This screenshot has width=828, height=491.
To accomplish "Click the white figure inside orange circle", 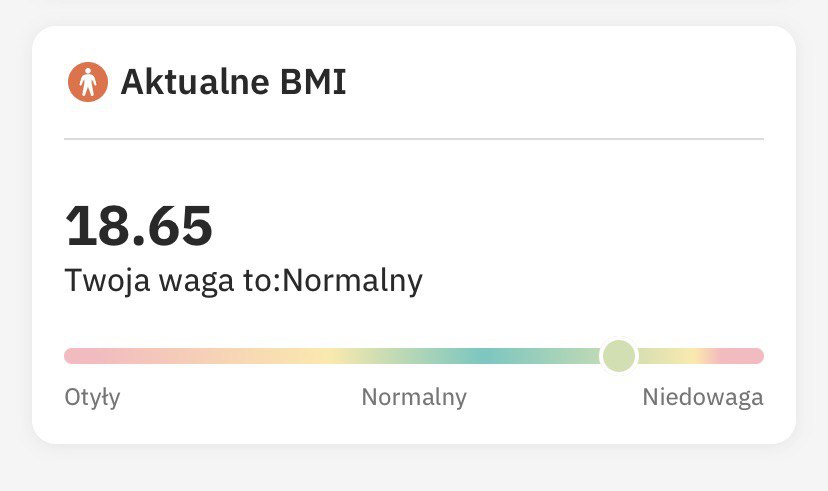I will coord(88,82).
